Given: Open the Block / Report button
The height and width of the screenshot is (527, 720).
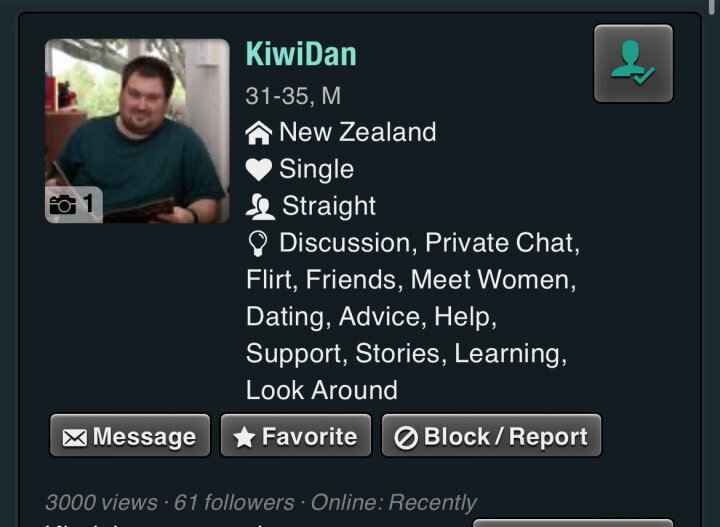Looking at the screenshot, I should click(x=491, y=436).
